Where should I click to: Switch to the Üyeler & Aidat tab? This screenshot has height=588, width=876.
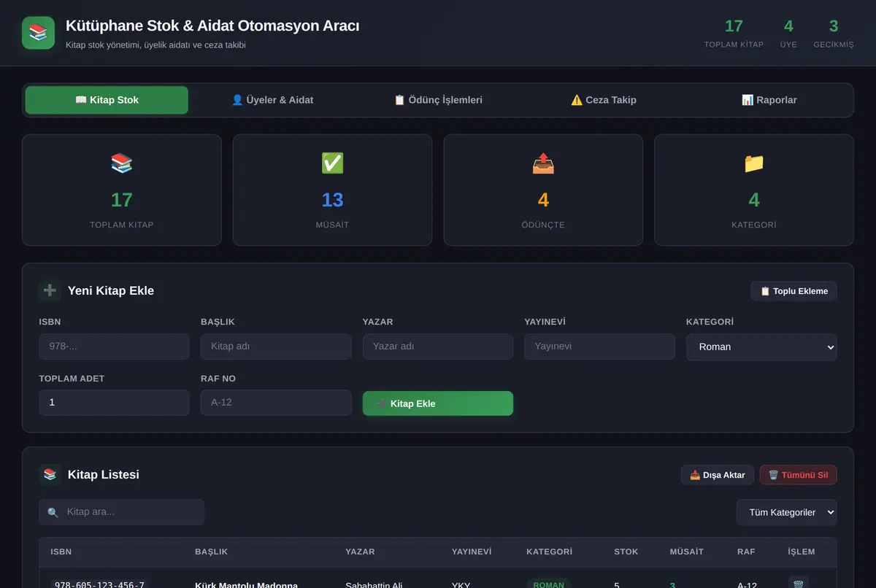click(272, 100)
